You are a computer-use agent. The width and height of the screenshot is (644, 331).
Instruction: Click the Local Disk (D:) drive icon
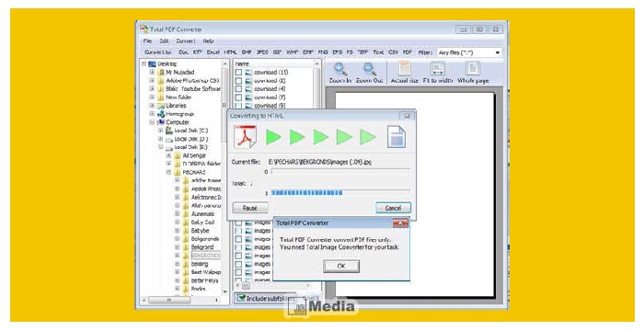coord(169,139)
